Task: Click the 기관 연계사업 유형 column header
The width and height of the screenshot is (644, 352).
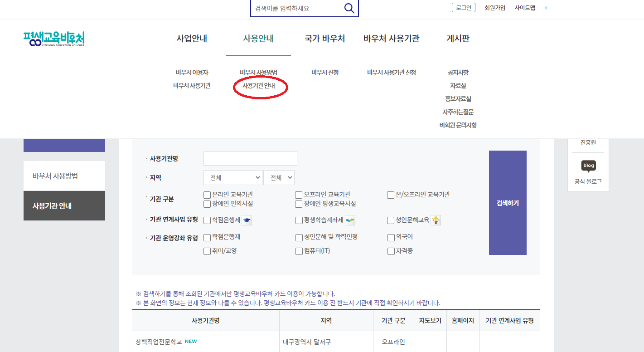Action: click(509, 321)
